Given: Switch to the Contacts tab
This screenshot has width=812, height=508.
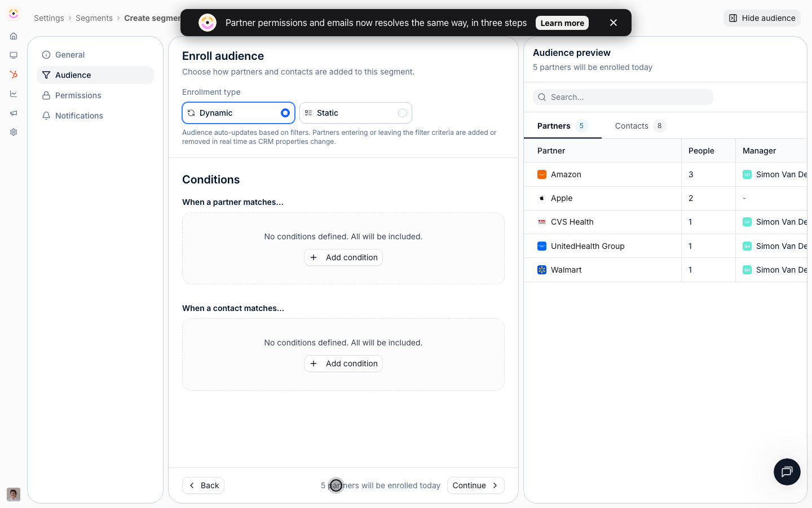Looking at the screenshot, I should tap(640, 126).
